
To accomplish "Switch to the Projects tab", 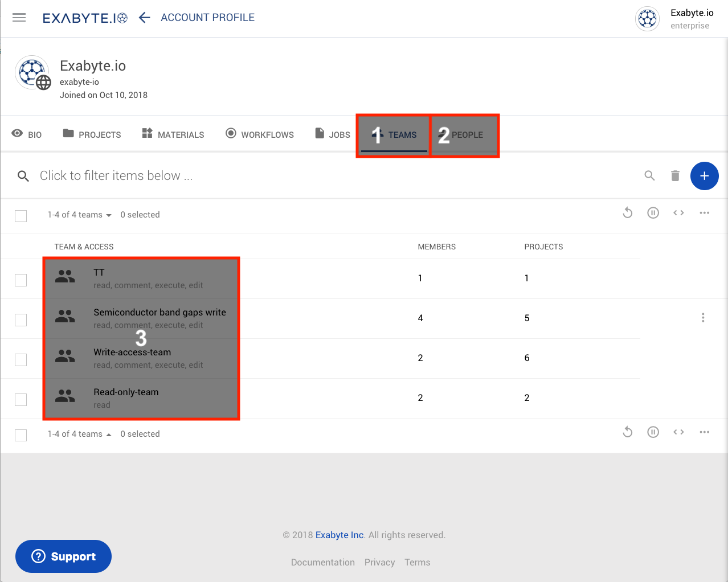I will click(92, 134).
